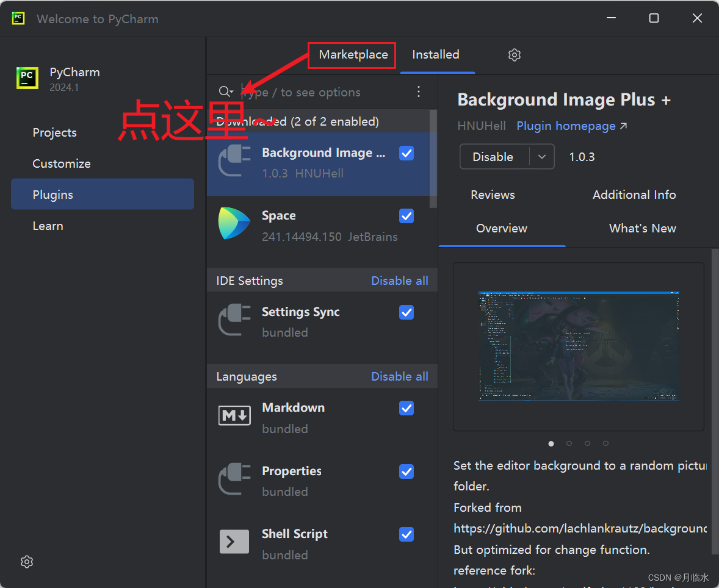This screenshot has height=588, width=719.
Task: Select the Installed tab
Action: [436, 54]
